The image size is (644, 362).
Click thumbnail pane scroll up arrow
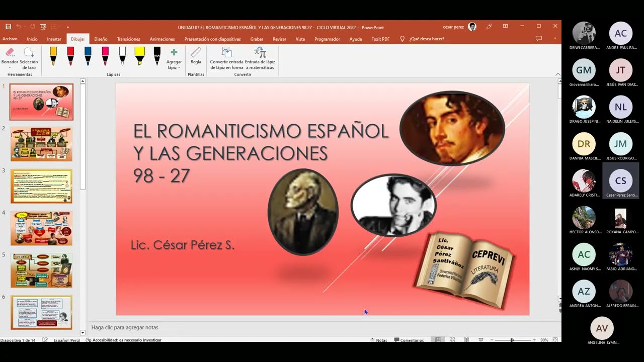pos(83,81)
